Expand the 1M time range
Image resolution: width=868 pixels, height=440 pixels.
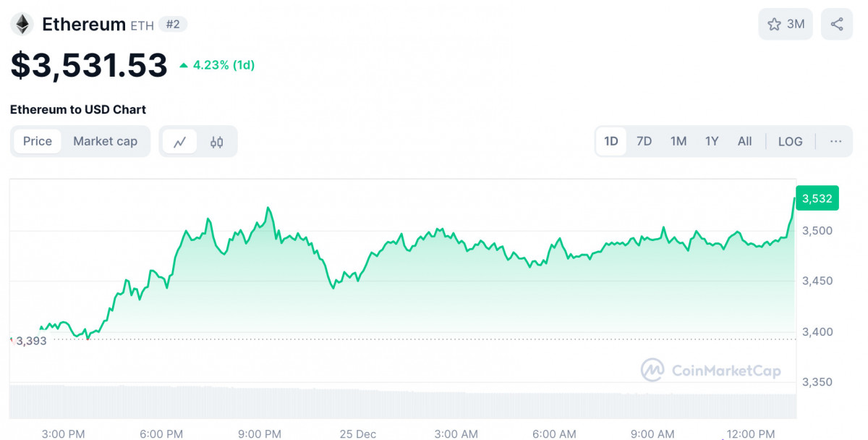pos(678,141)
